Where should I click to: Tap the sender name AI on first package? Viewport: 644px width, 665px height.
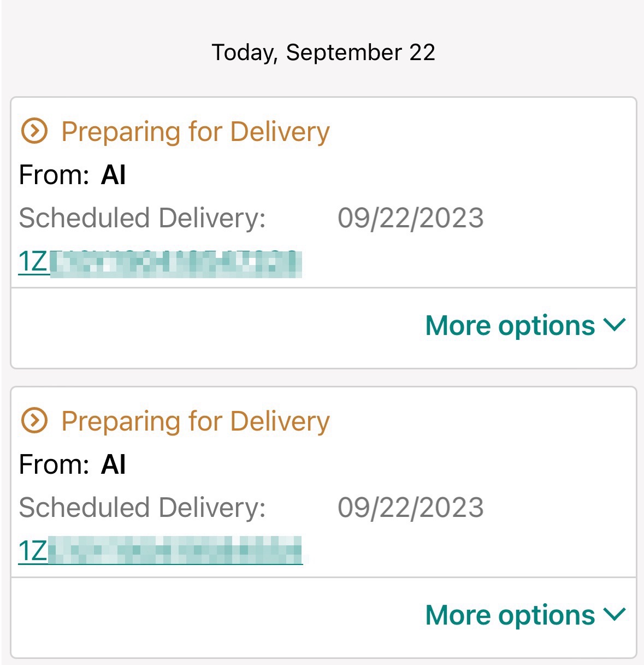[x=114, y=175]
